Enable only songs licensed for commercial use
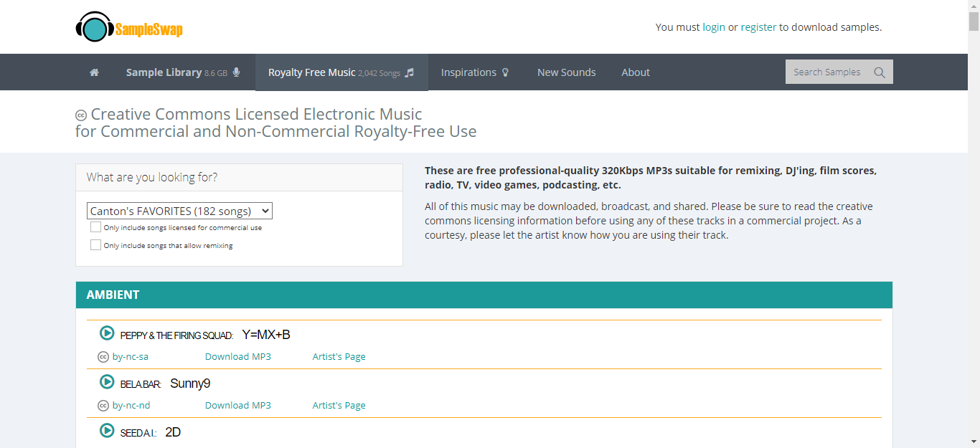 (x=96, y=227)
